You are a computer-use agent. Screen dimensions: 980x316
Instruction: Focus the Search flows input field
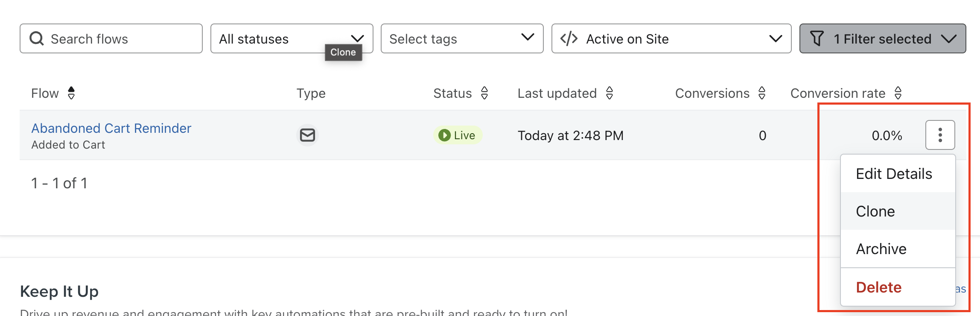(x=111, y=38)
